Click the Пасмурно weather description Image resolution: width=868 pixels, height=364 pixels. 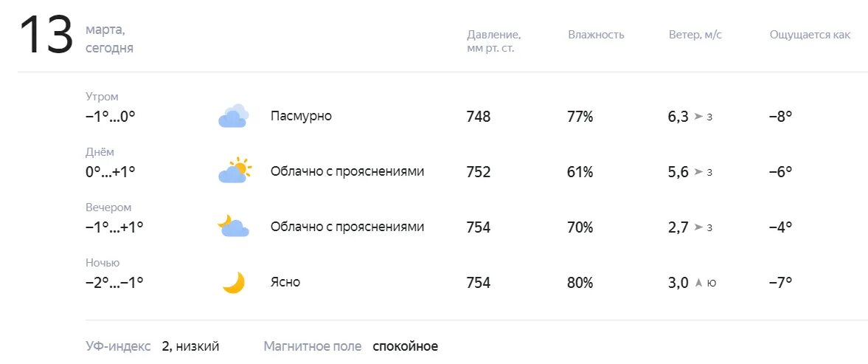(x=301, y=117)
